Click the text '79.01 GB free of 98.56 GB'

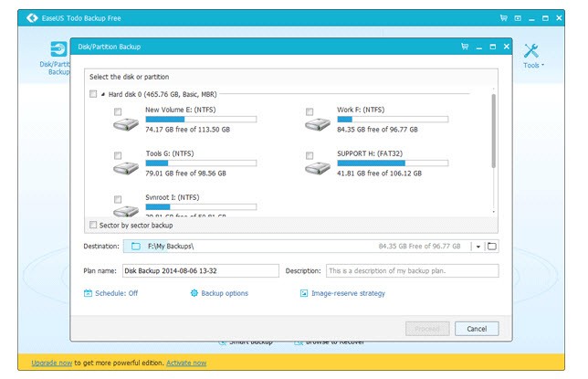185,174
